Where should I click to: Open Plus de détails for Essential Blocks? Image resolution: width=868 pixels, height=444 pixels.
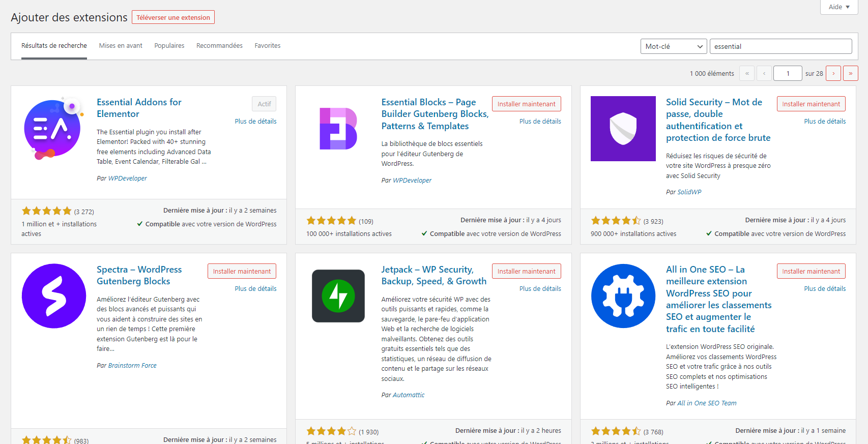pyautogui.click(x=540, y=121)
